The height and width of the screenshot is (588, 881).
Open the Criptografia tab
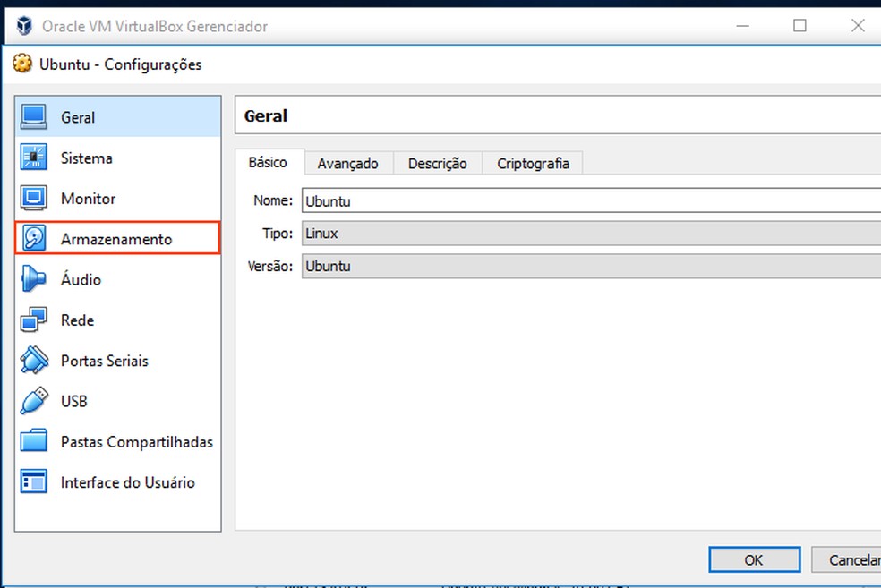tap(533, 164)
